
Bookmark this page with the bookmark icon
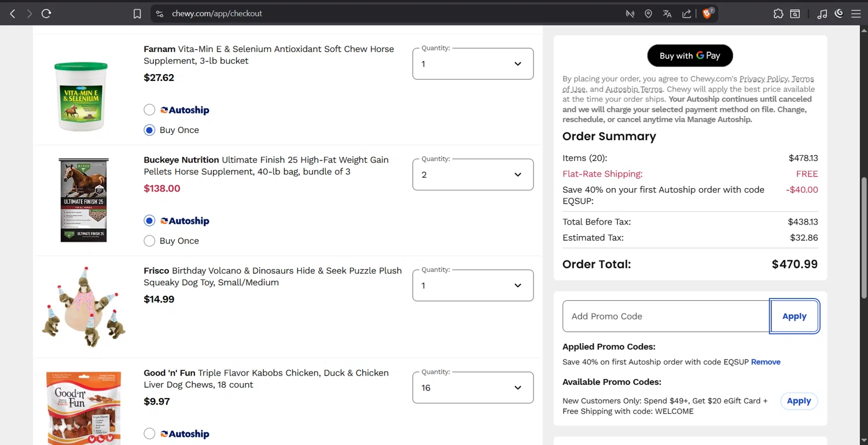tap(137, 14)
